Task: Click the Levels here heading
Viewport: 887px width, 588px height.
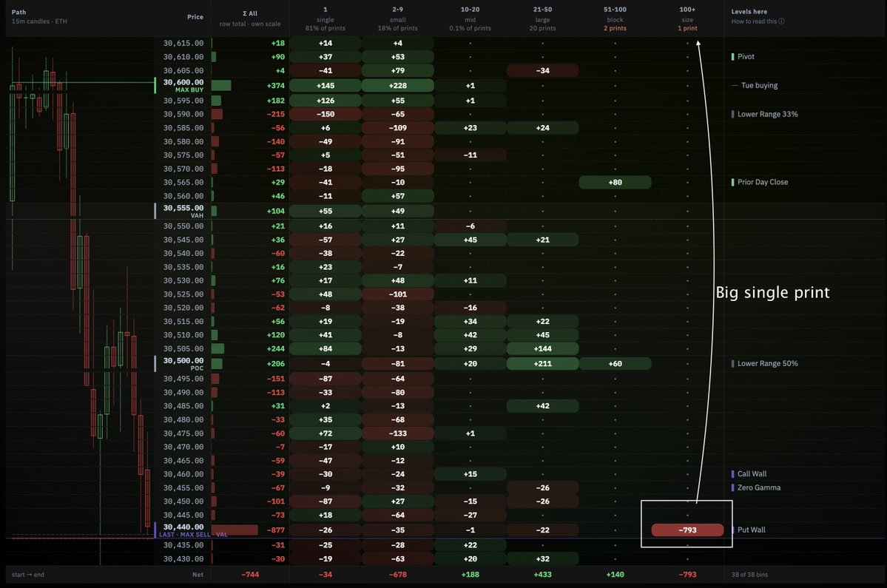Action: [749, 11]
